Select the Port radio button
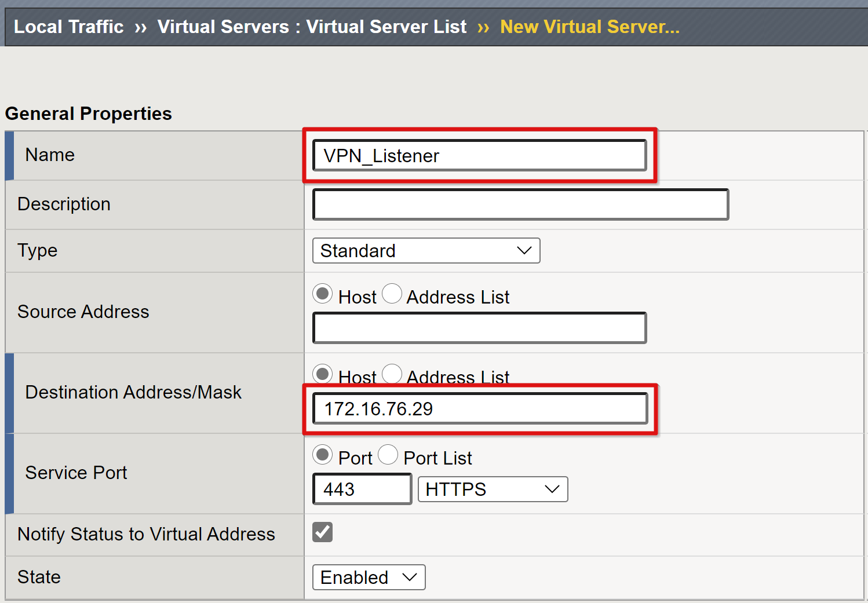 pos(323,455)
